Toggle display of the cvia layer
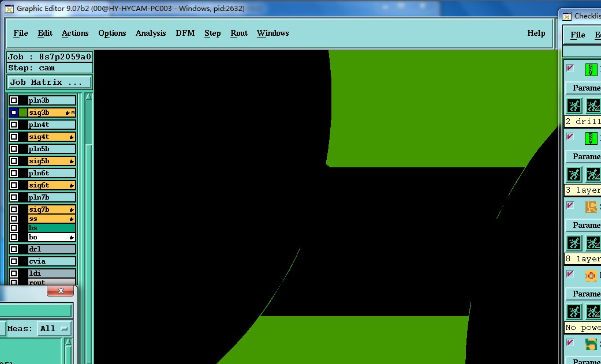Viewport: 601px width, 364px height. pyautogui.click(x=14, y=261)
